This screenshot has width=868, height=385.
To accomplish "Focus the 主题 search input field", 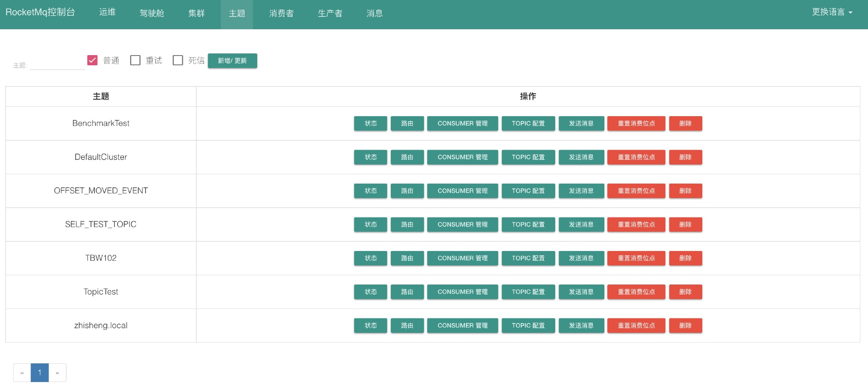I will (57, 64).
